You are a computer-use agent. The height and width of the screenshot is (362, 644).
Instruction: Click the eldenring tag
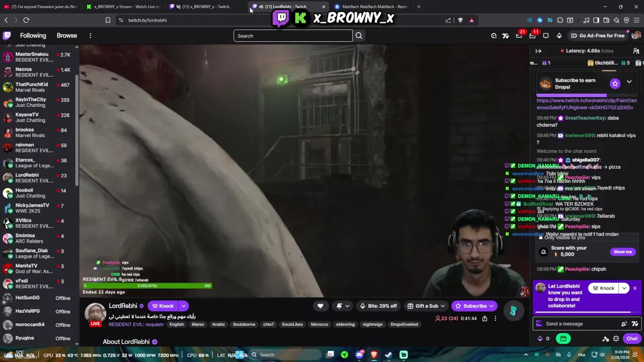pos(345,324)
